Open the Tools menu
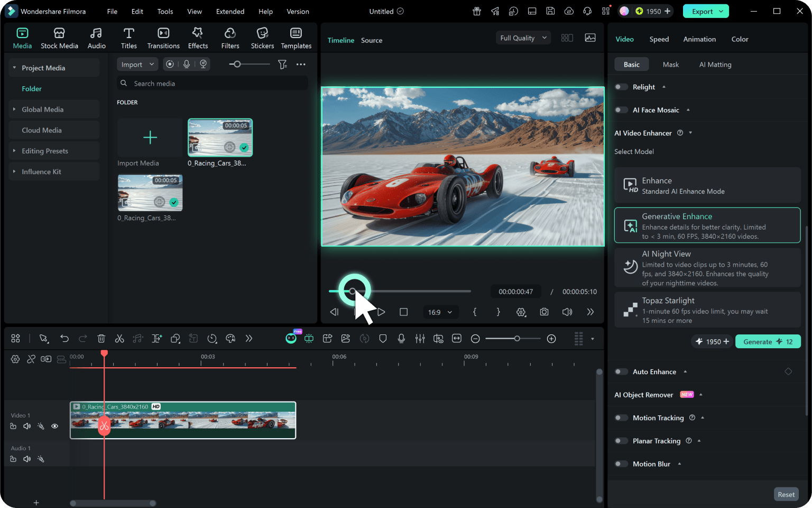The image size is (812, 508). [x=165, y=11]
